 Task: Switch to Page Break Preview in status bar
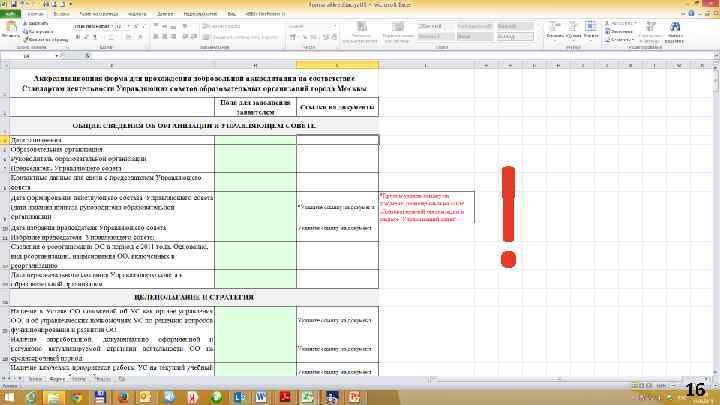(649, 386)
